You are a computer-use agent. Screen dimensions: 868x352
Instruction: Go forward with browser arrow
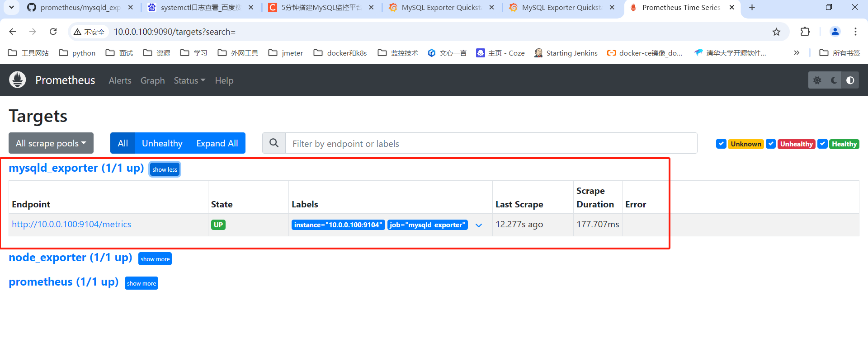(x=33, y=32)
